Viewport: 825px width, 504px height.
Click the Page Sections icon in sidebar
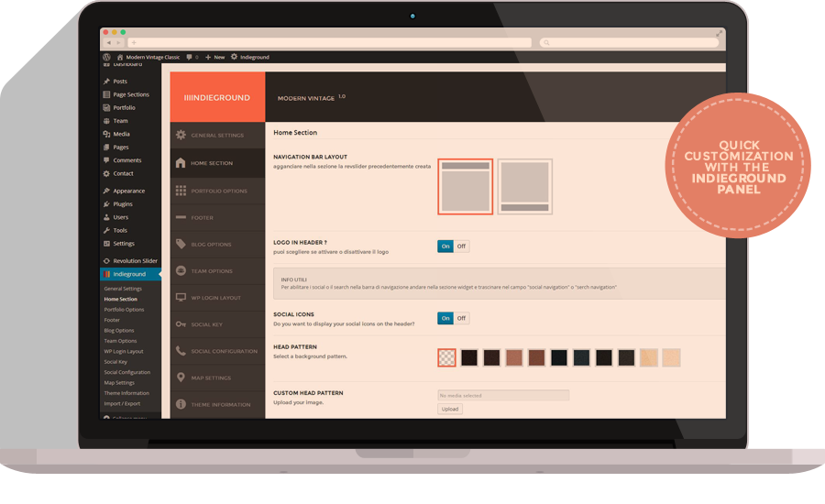(x=107, y=94)
